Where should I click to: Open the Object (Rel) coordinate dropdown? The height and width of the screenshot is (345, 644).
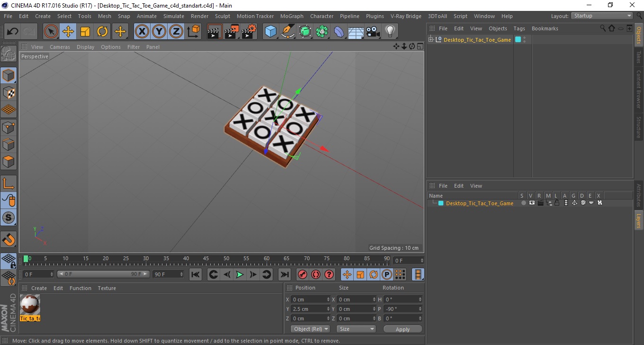click(x=310, y=329)
